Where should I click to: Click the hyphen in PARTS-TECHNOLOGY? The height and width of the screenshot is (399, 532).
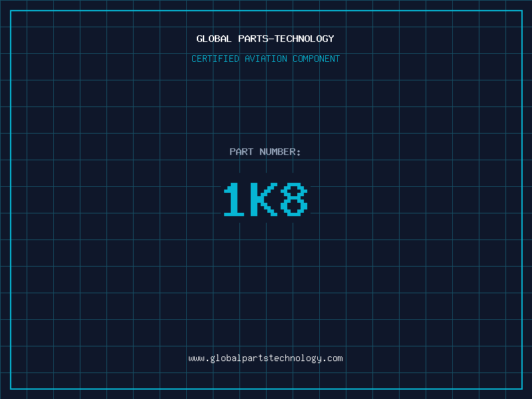tap(271, 39)
